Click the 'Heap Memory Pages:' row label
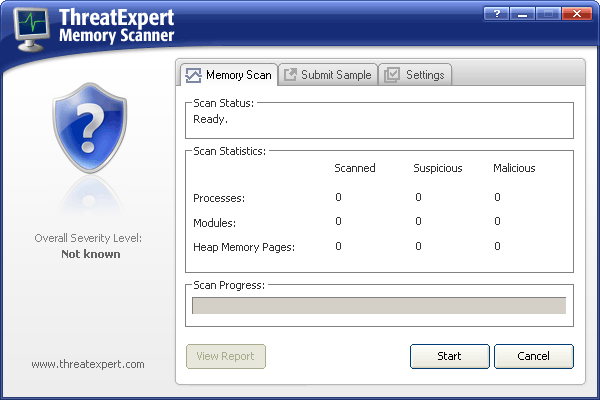Image resolution: width=600 pixels, height=400 pixels. (244, 247)
